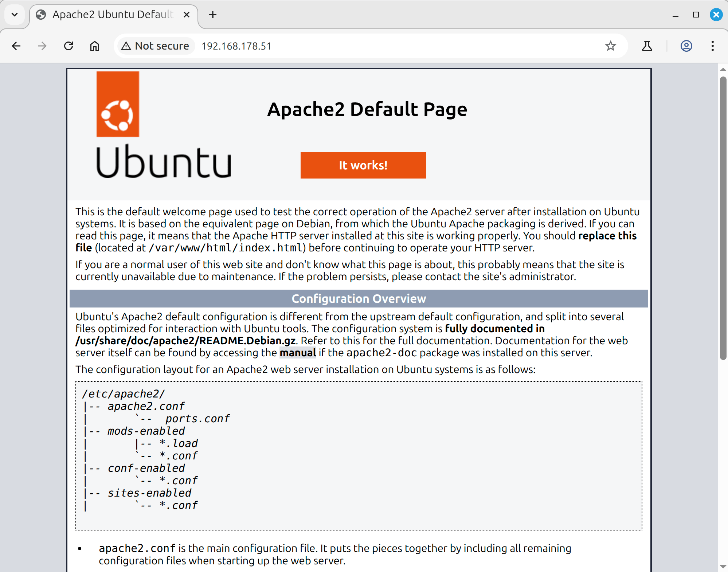
Task: Click the Configuration Overview section header
Action: pyautogui.click(x=359, y=299)
